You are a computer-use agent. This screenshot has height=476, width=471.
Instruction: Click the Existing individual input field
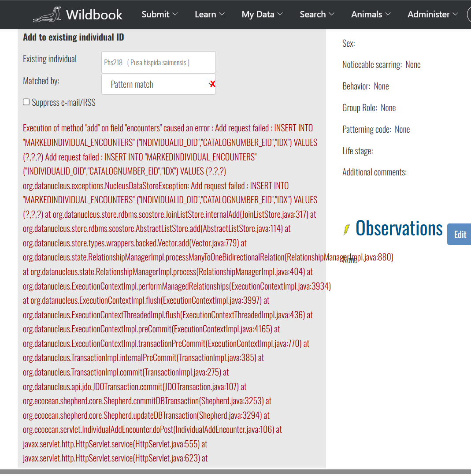click(158, 62)
